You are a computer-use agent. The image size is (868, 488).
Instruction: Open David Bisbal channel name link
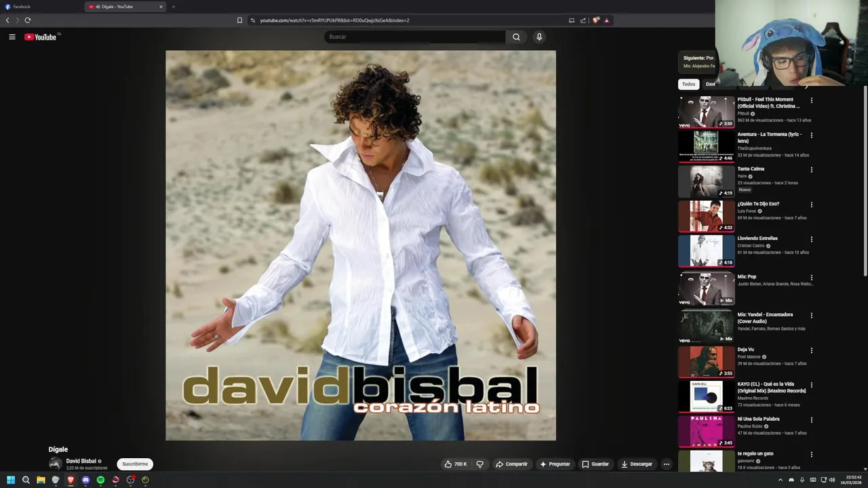(81, 461)
